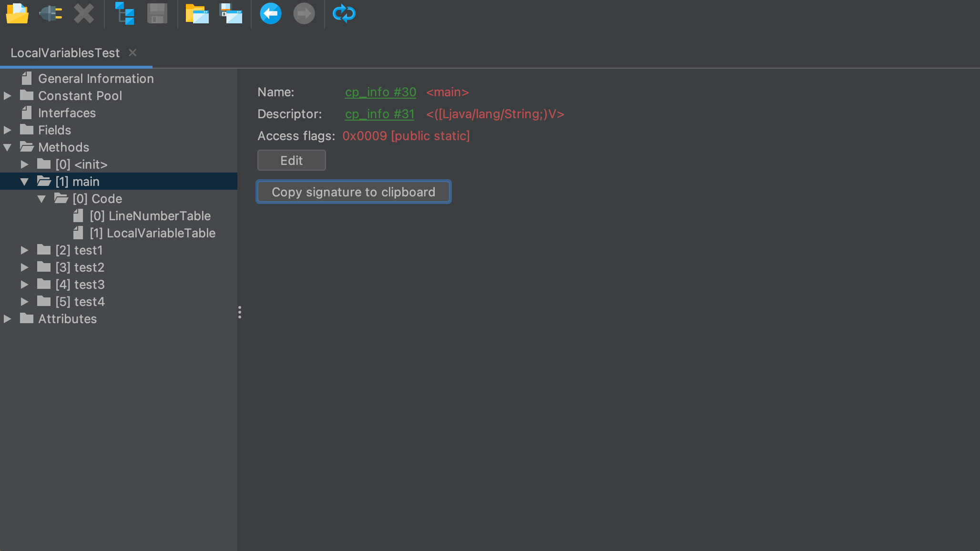Toggle the Methods section collapse
Viewport: 980px width, 551px height.
pyautogui.click(x=8, y=147)
